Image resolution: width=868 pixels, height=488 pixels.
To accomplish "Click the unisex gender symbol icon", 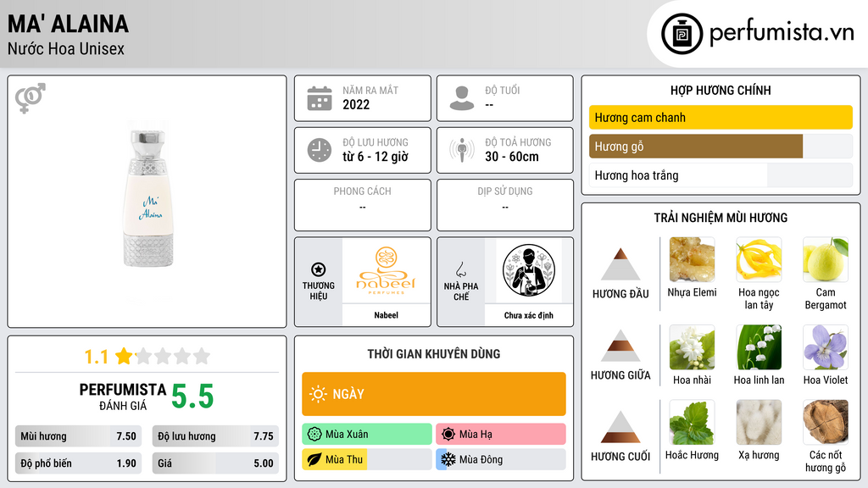I will [x=31, y=98].
